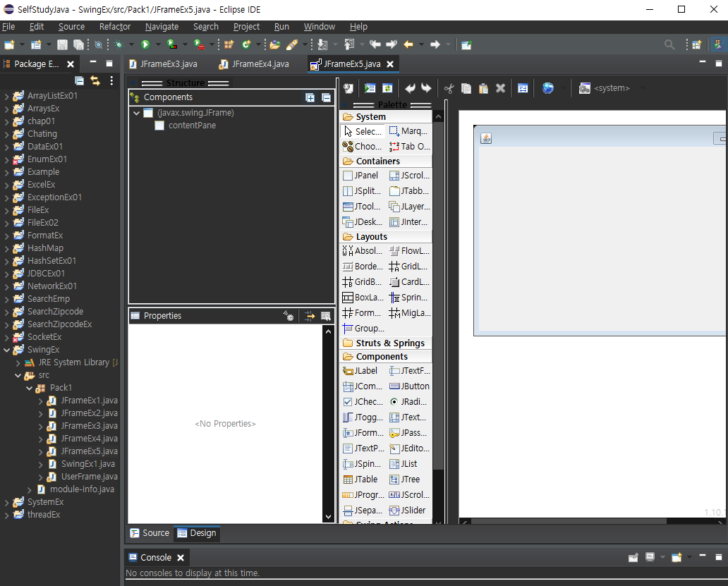Switch to the Source tab

pyautogui.click(x=150, y=533)
